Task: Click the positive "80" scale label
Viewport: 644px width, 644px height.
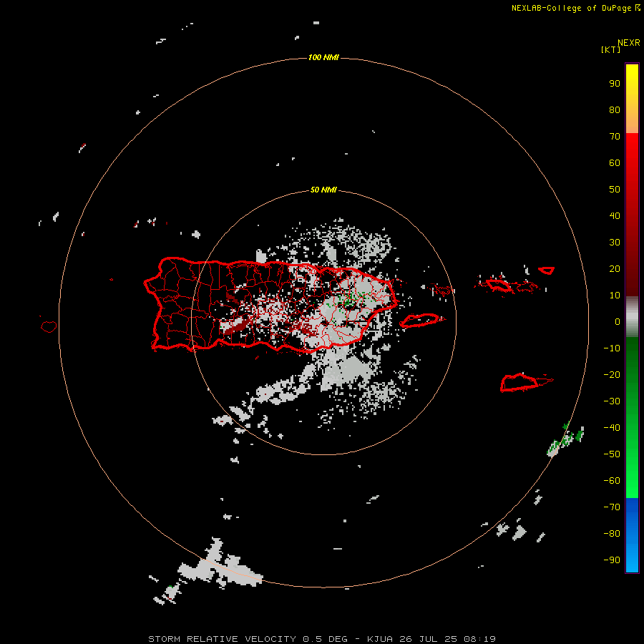Action: 615,110
